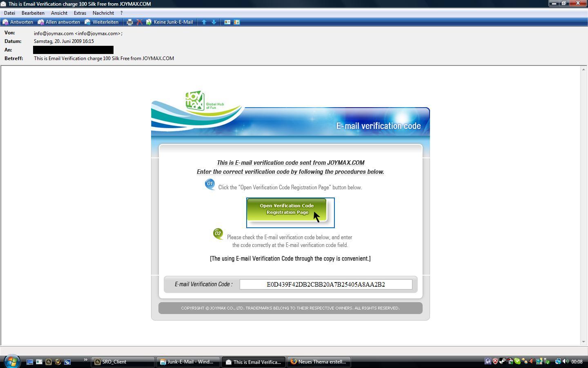588x368 pixels.
Task: Go to next message with down arrow
Action: point(214,22)
